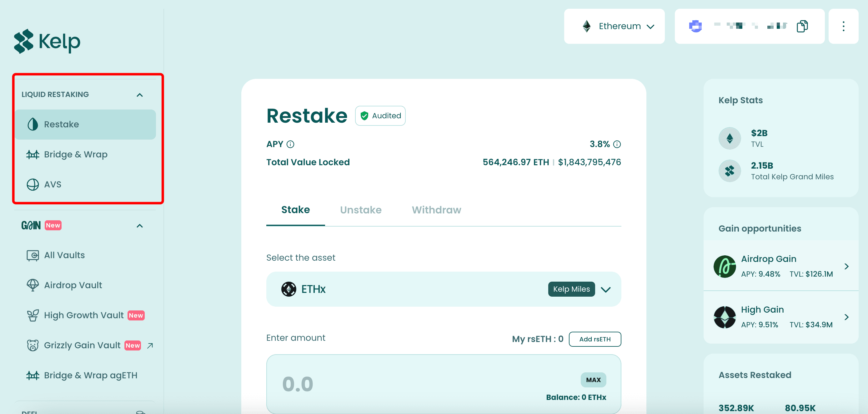Select the Stake tab
This screenshot has height=414, width=868.
[x=295, y=210]
